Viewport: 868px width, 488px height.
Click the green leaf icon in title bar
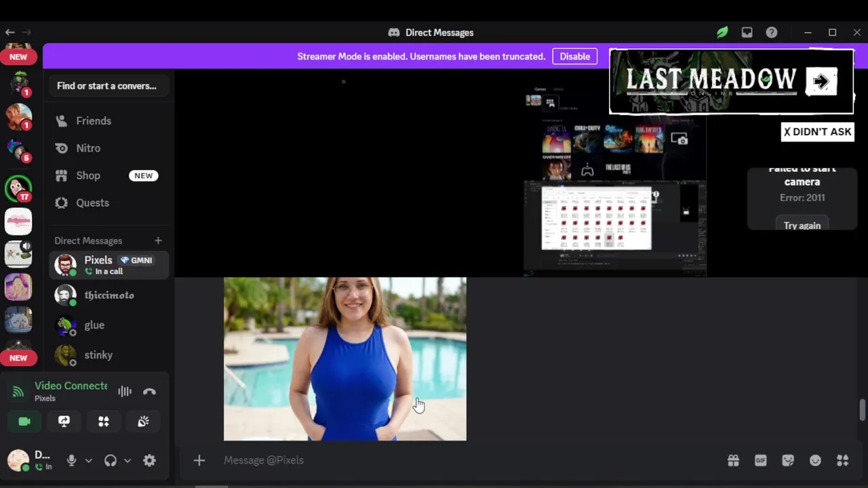[x=722, y=33]
